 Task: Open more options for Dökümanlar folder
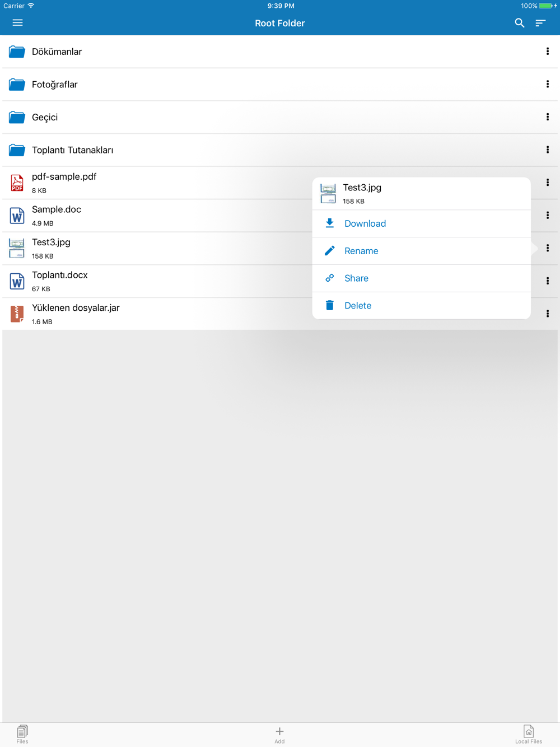(x=548, y=52)
